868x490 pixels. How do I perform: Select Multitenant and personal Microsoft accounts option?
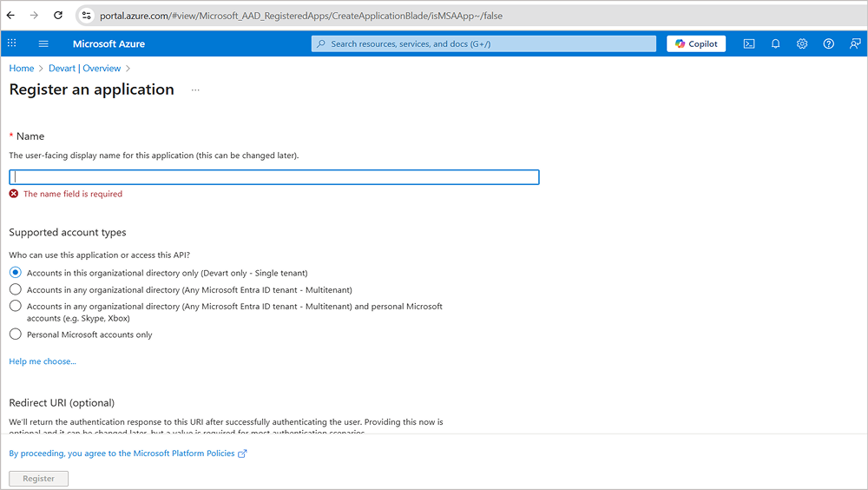pyautogui.click(x=16, y=306)
